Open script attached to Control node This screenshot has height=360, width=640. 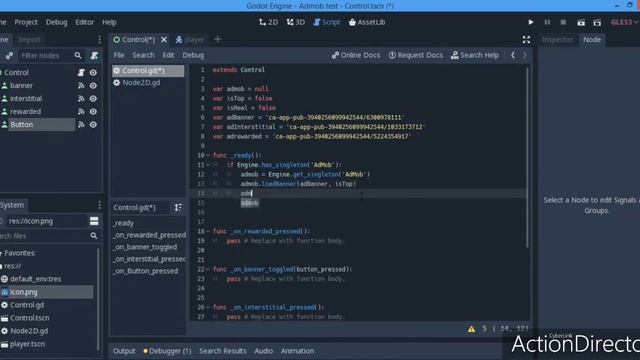coord(81,72)
